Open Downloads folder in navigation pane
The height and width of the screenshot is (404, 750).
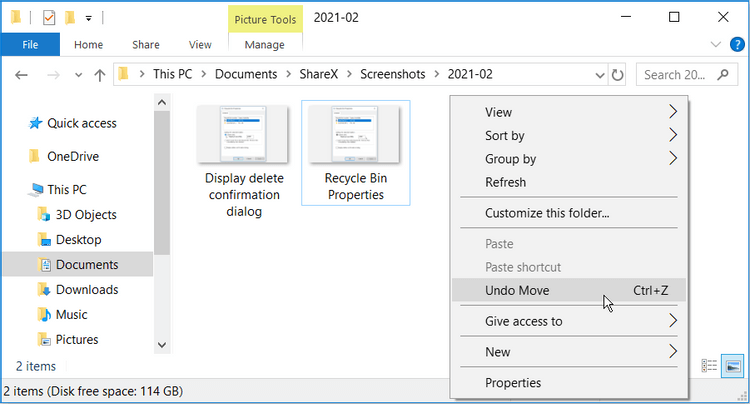86,290
